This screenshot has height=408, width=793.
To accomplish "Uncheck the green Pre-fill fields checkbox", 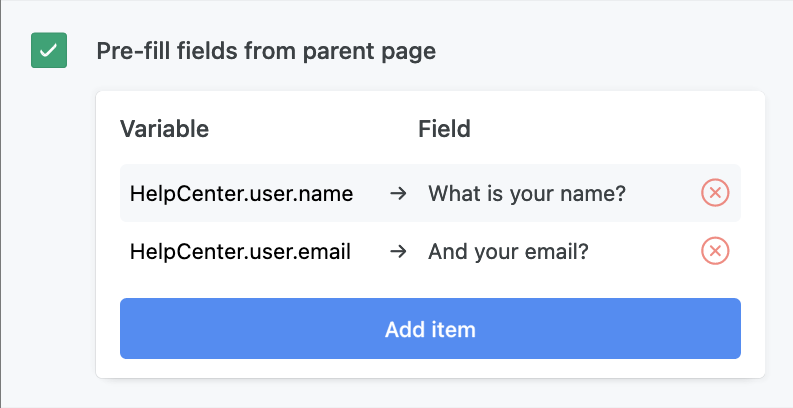I will coord(49,50).
